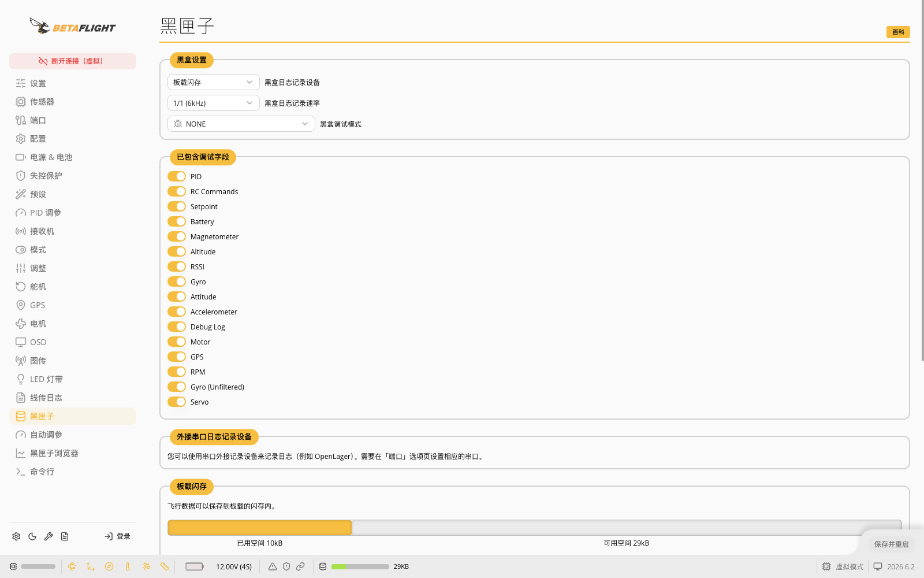The image size is (924, 578).
Task: Toggle the Altitude field switch
Action: pyautogui.click(x=177, y=251)
